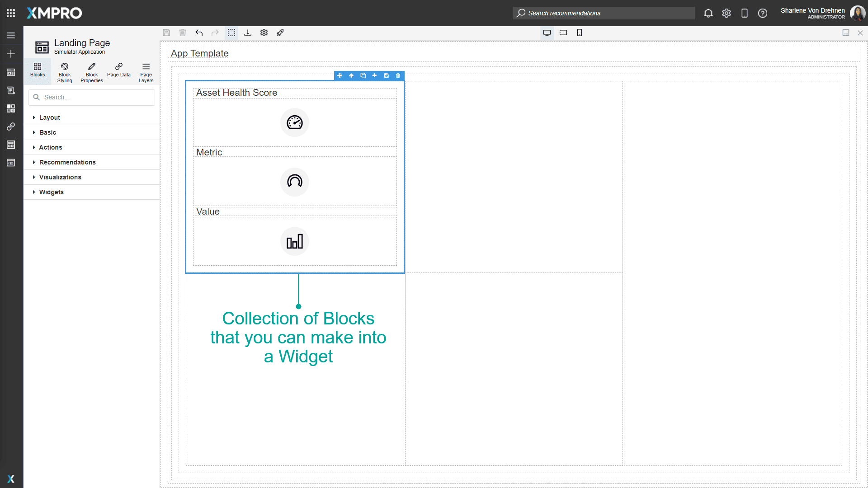Click the publish rocket icon in the toolbar
868x488 pixels.
click(280, 33)
